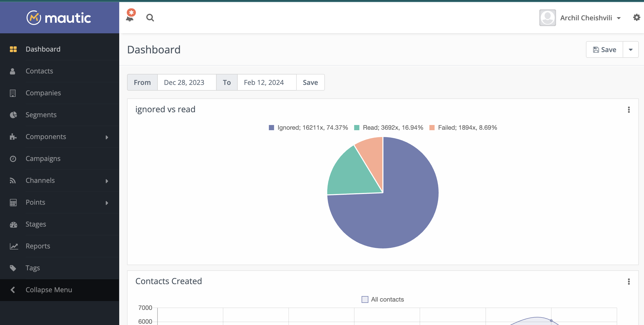Open Reports from the sidebar
Viewport: 644px width, 325px height.
38,246
